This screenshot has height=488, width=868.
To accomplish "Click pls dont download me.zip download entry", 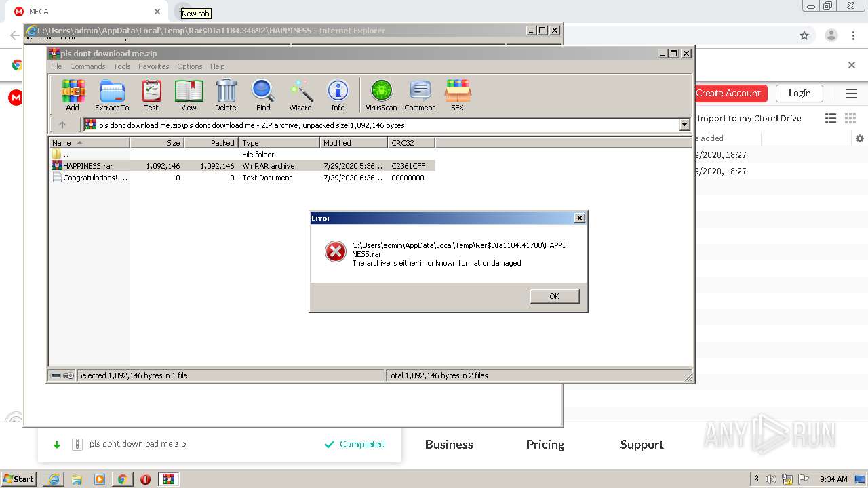I will [x=138, y=443].
